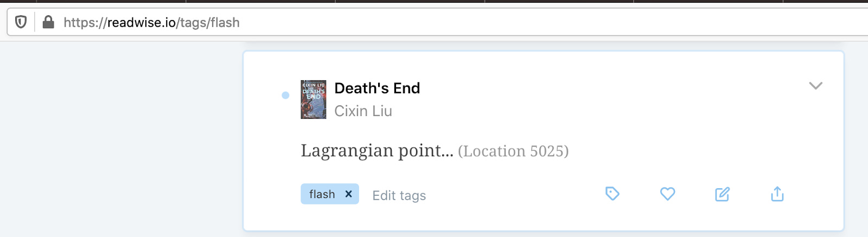Click the Edit tags link

point(399,195)
